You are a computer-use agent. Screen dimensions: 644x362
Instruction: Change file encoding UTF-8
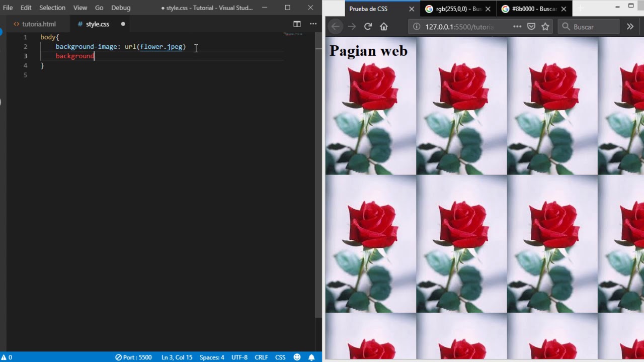(x=239, y=357)
